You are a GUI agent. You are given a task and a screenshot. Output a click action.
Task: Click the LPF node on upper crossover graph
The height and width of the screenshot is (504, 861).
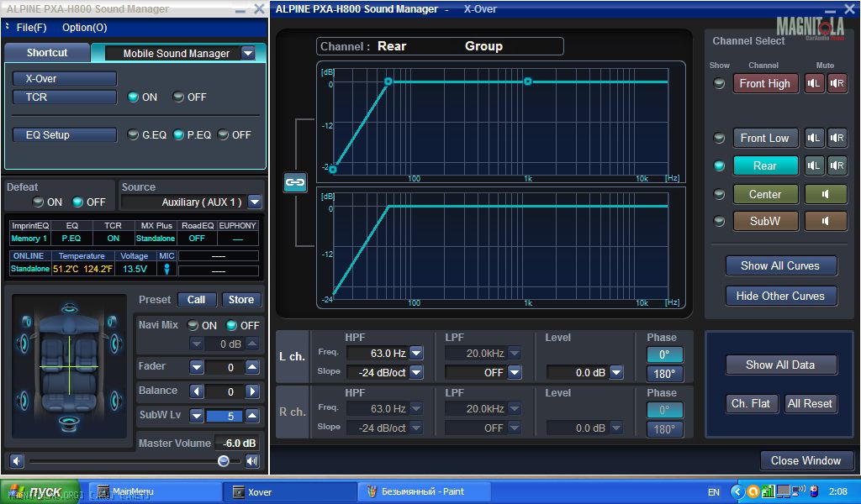528,81
